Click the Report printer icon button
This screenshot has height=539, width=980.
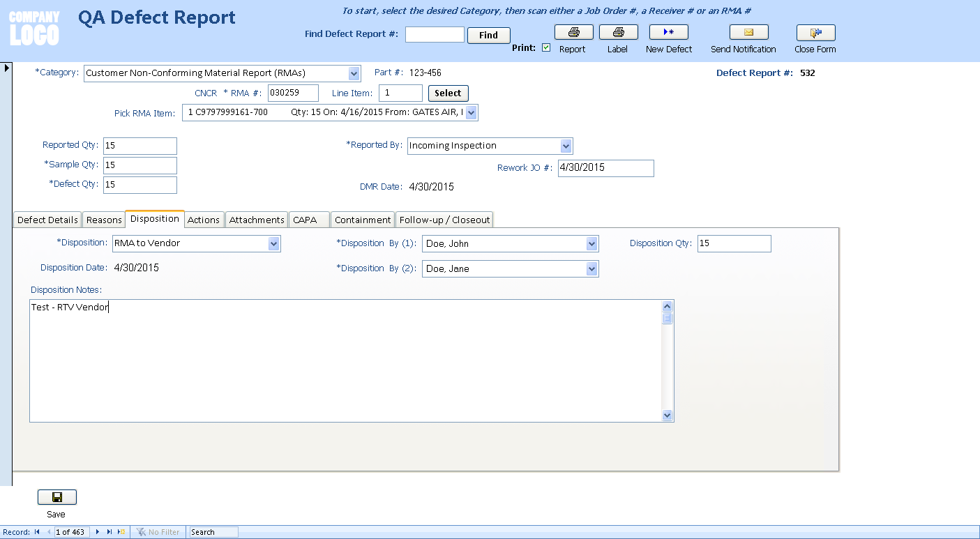tap(573, 32)
